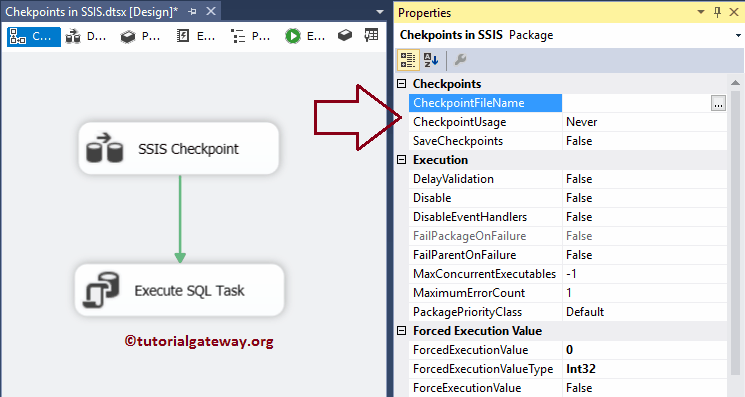Open the Properties object selector dropdown

pos(738,36)
